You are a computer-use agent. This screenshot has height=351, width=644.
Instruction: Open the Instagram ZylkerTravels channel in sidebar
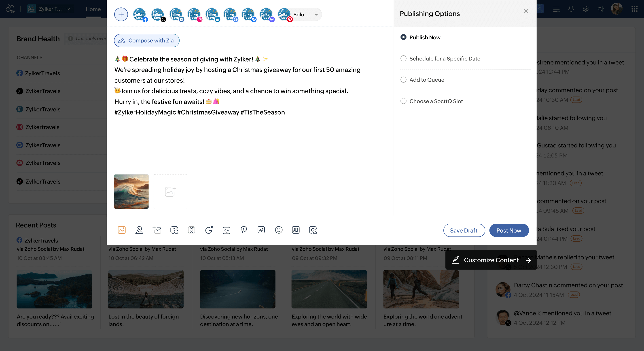coord(42,127)
